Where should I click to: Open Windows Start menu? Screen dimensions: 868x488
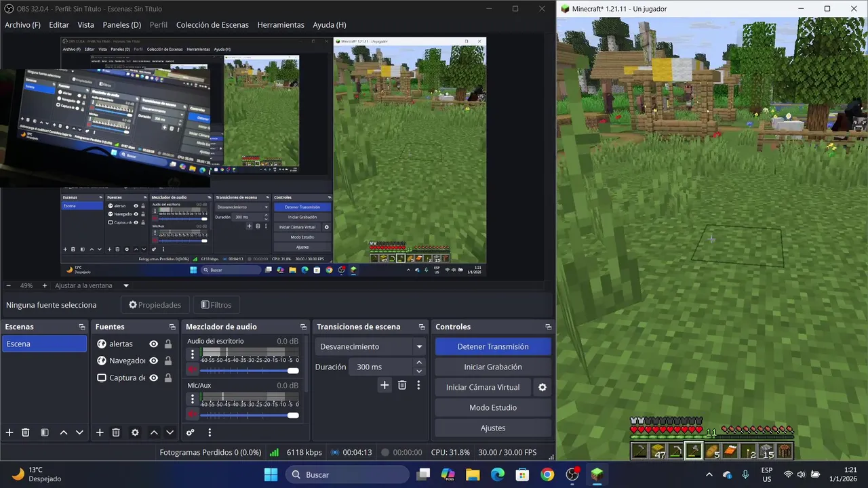pos(271,474)
